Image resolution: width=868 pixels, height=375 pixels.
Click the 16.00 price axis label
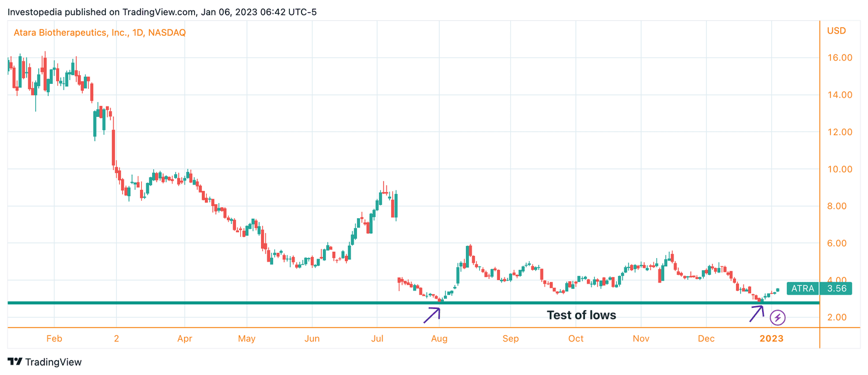click(839, 58)
